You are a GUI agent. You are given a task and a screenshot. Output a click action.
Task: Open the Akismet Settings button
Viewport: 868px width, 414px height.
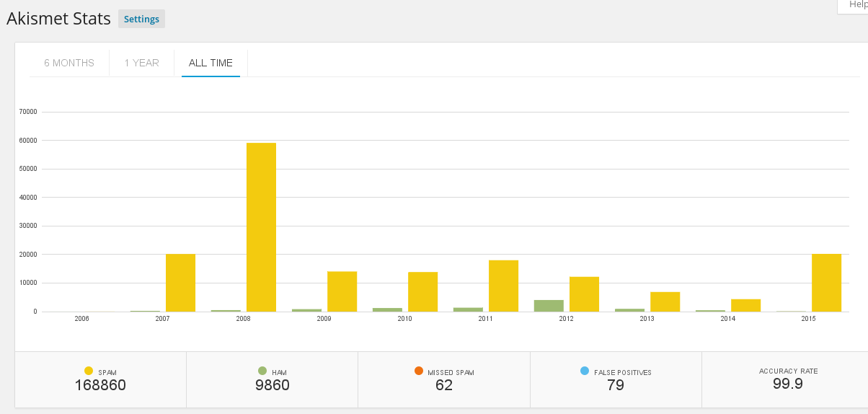(x=141, y=19)
